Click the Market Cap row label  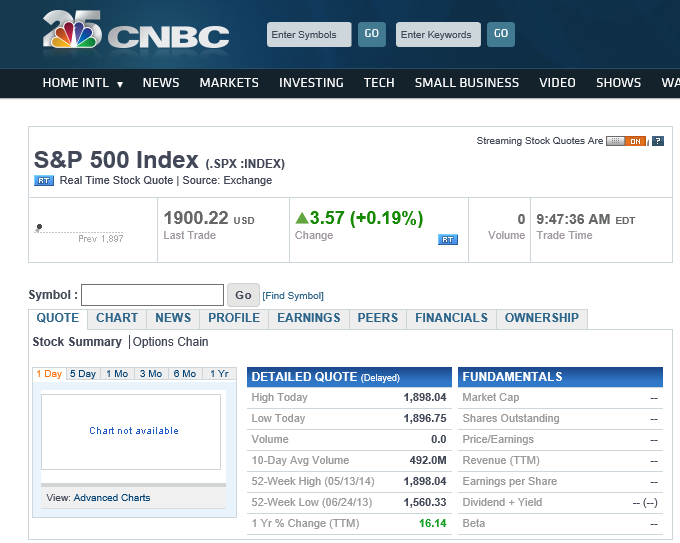[490, 397]
